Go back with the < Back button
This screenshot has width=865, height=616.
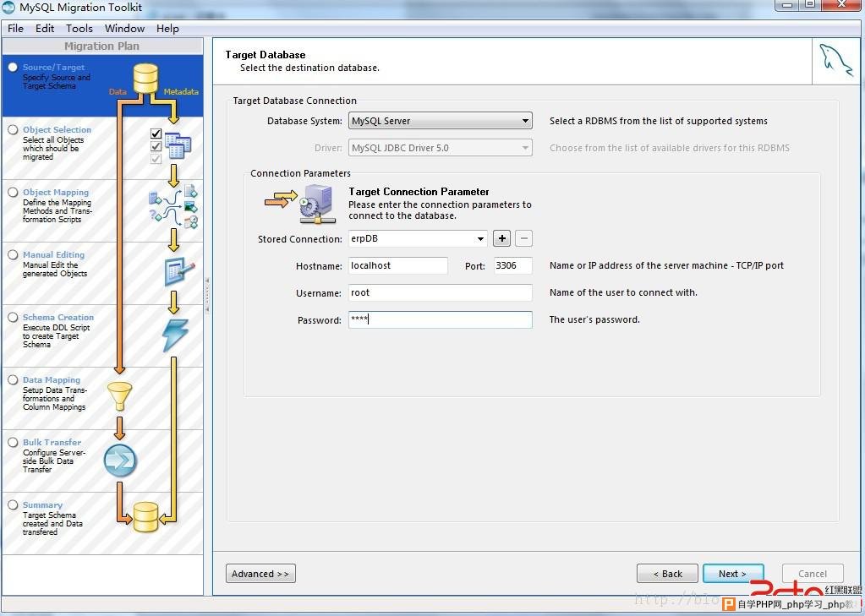pos(667,574)
